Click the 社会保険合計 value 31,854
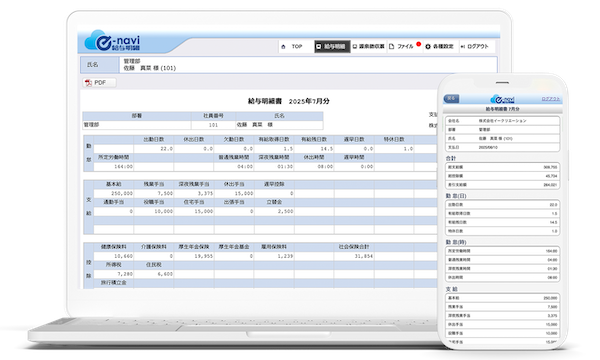Viewport: 600px width, 360px height. coord(354,256)
